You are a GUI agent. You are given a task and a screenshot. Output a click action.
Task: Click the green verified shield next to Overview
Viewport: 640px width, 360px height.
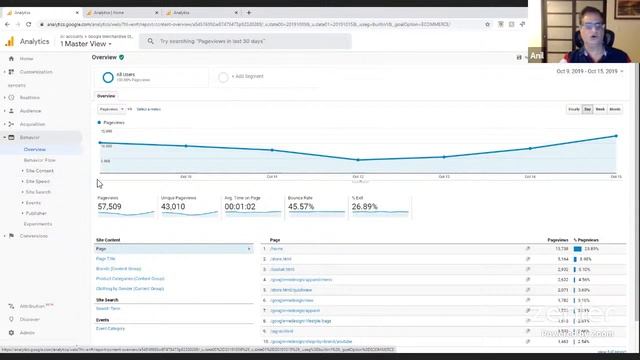point(122,58)
